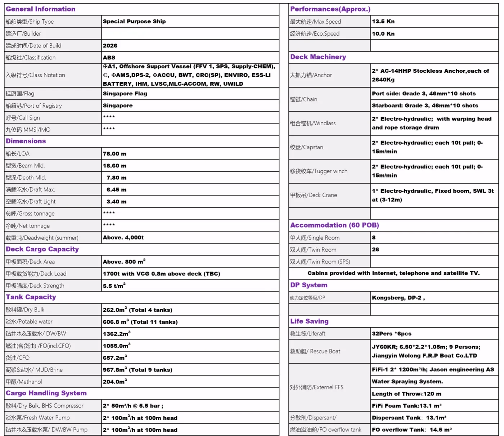Click the Twin Room count 26
This screenshot has width=504, height=436.
point(375,250)
